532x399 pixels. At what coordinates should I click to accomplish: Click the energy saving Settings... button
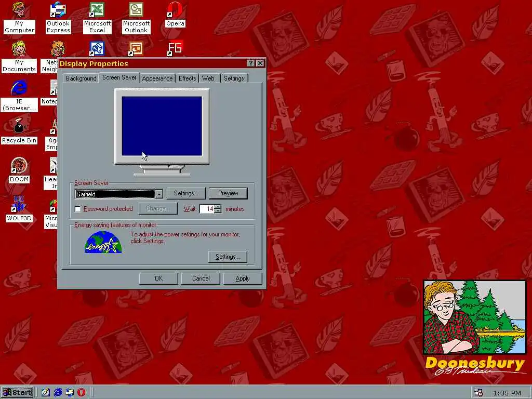pyautogui.click(x=228, y=257)
